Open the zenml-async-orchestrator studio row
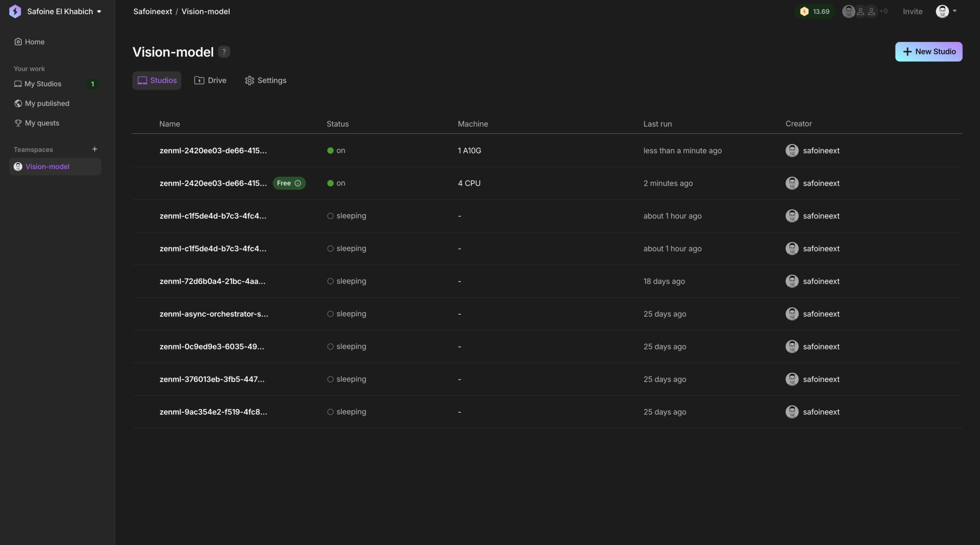Image resolution: width=980 pixels, height=545 pixels. pos(213,314)
